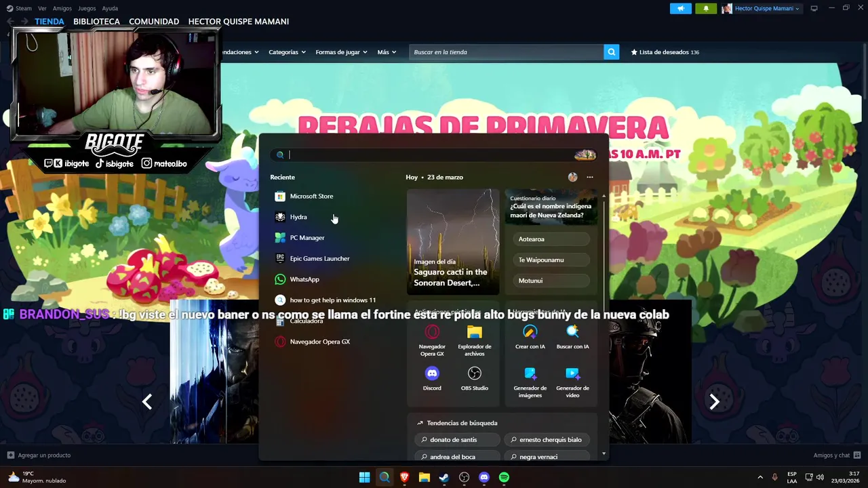
Task: Click the Steam store search field
Action: 506,52
